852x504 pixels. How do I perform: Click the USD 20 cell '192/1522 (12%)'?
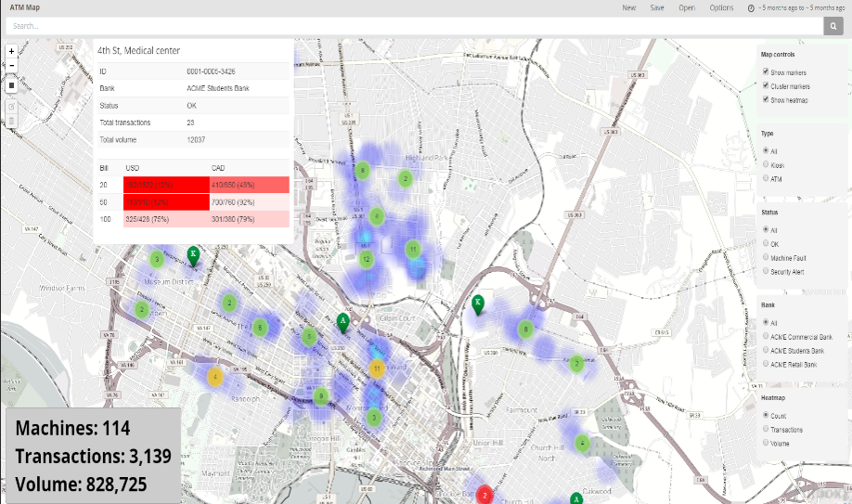click(x=166, y=185)
